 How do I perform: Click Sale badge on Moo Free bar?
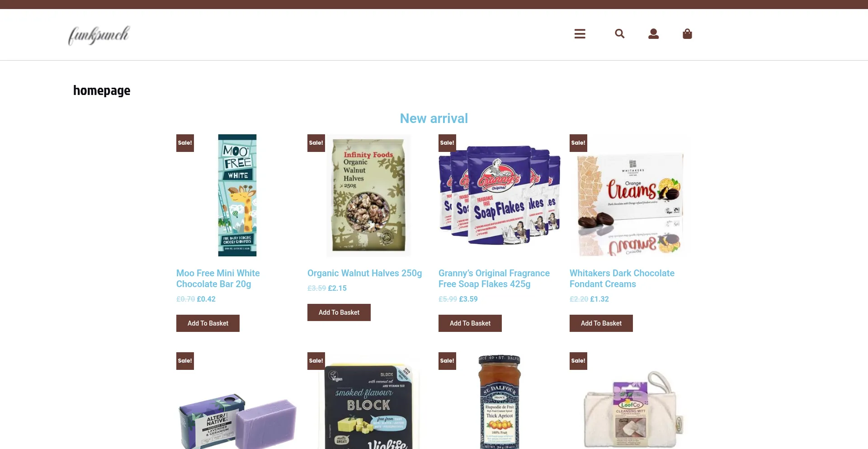[185, 143]
